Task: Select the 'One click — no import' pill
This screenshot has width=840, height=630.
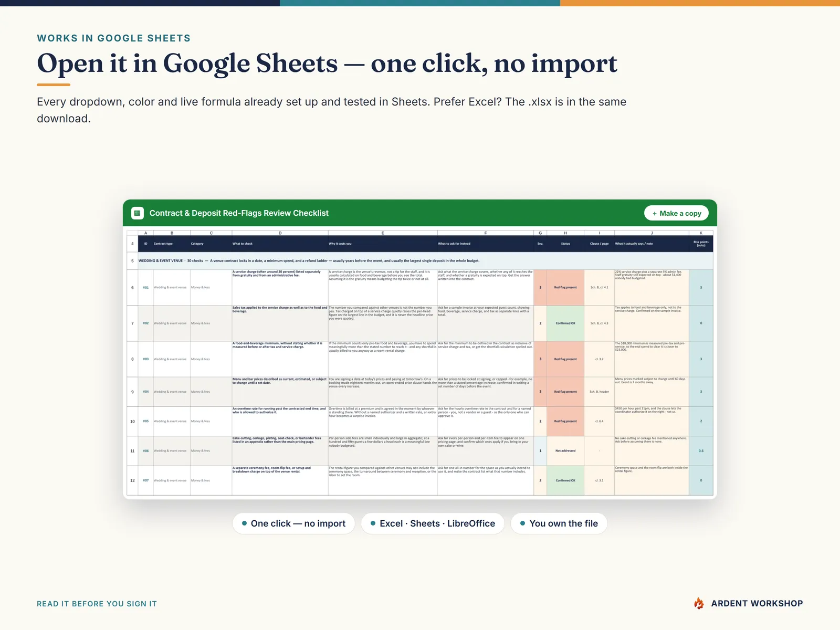Action: tap(293, 523)
